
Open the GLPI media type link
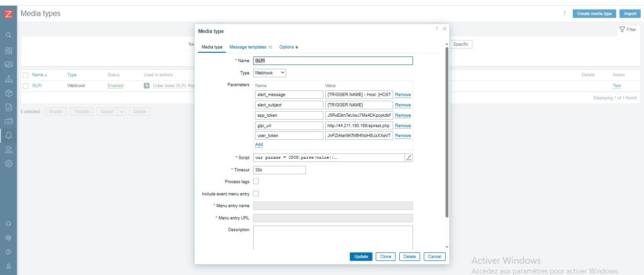(x=37, y=86)
